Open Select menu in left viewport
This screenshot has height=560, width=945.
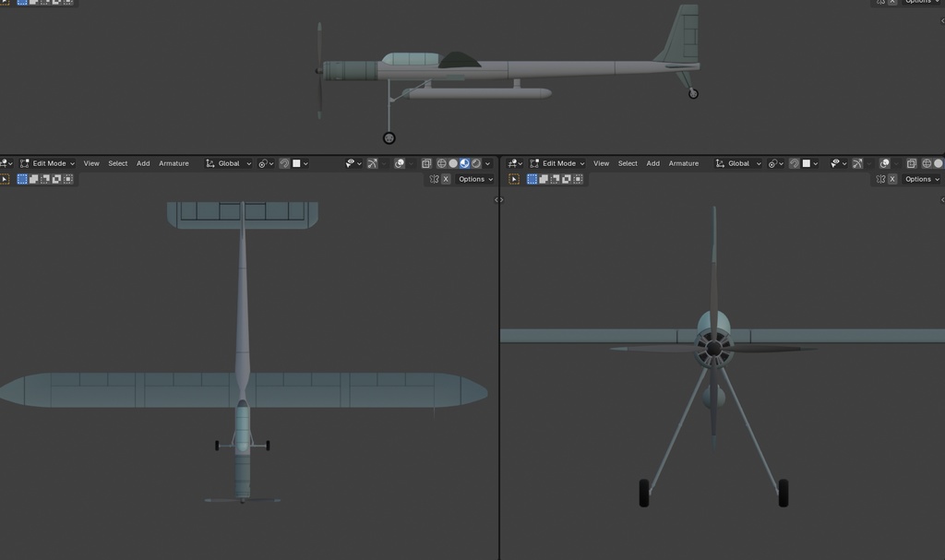[117, 163]
